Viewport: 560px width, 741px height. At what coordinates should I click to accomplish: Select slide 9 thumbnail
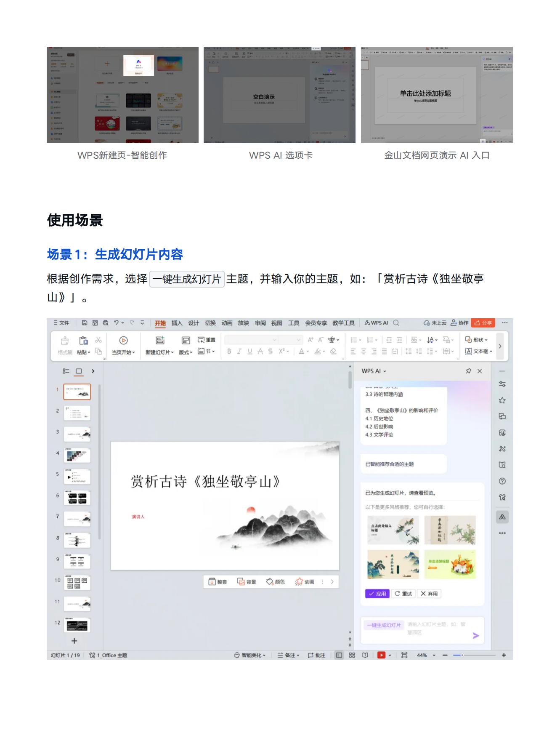[77, 562]
